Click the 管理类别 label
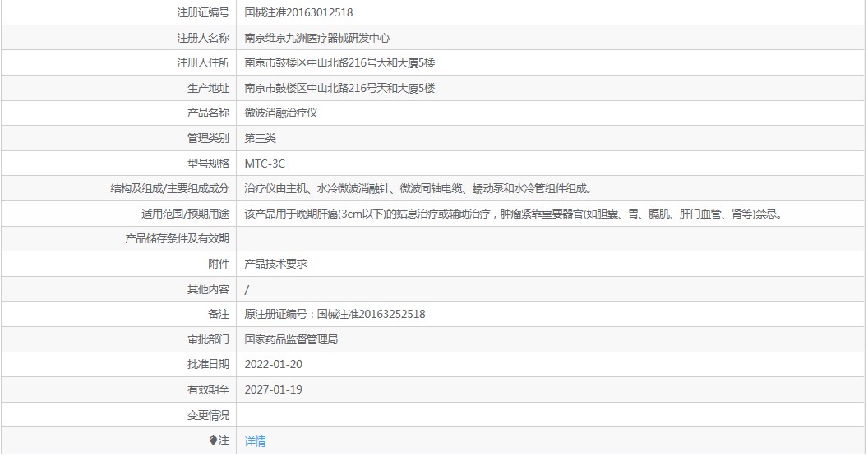This screenshot has height=456, width=868. coord(208,138)
